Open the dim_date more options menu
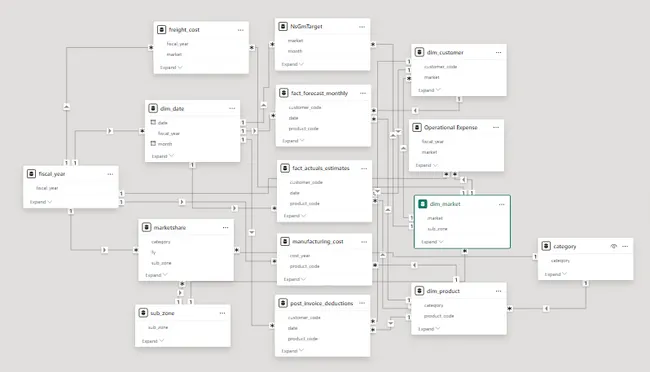The width and height of the screenshot is (650, 372). [x=232, y=108]
